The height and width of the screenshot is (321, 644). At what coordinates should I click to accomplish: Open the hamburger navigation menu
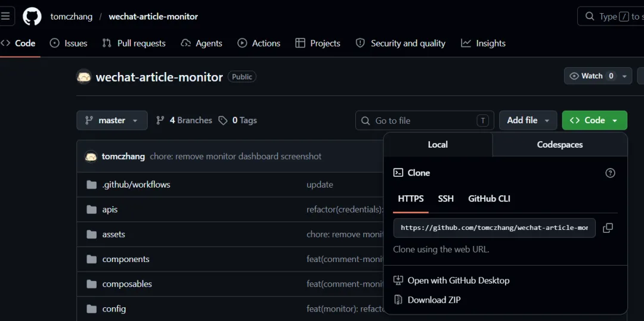tap(5, 16)
